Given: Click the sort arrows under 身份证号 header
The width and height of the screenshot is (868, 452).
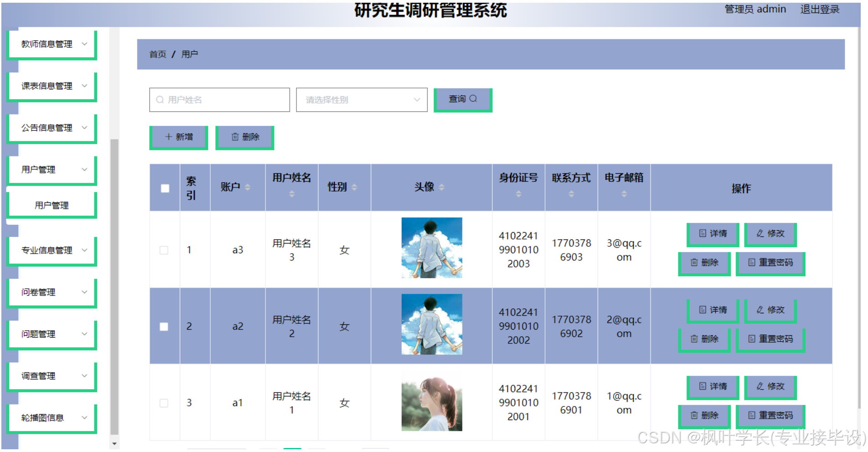Looking at the screenshot, I should tap(519, 194).
